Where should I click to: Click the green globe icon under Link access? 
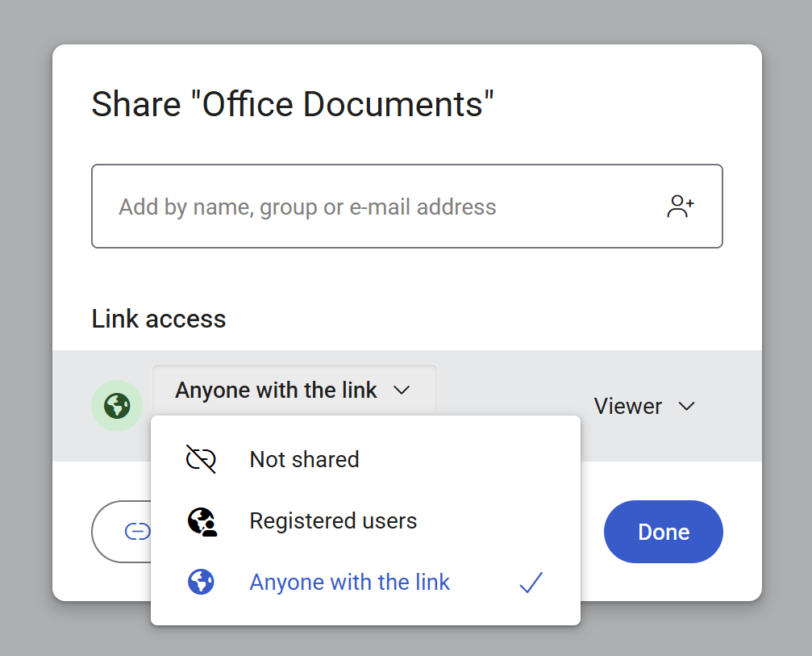coord(117,406)
